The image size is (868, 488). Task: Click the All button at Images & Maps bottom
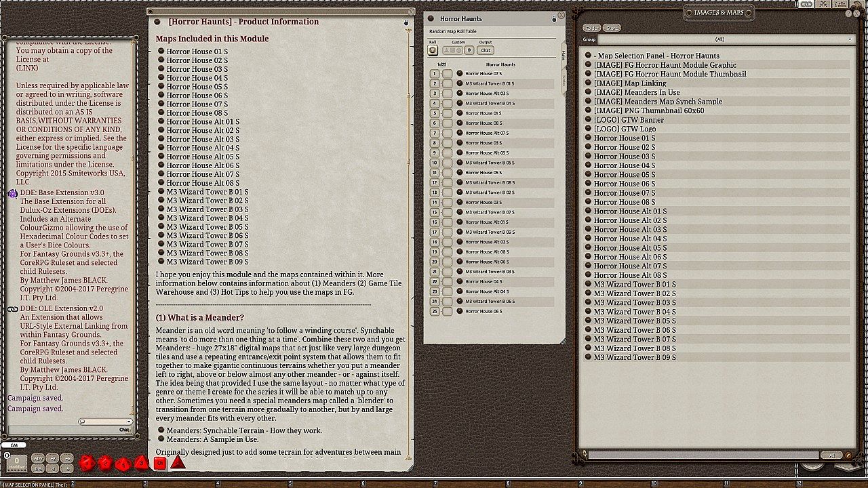click(831, 455)
